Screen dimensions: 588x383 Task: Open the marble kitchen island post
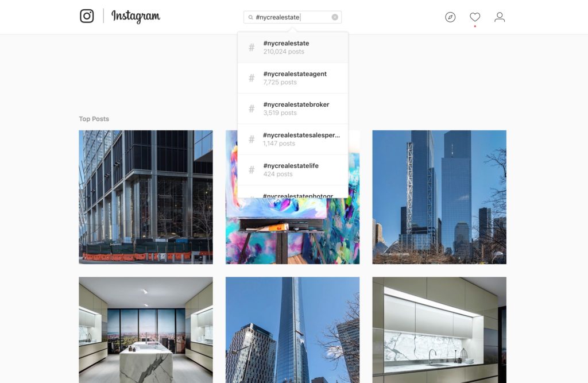tap(146, 330)
